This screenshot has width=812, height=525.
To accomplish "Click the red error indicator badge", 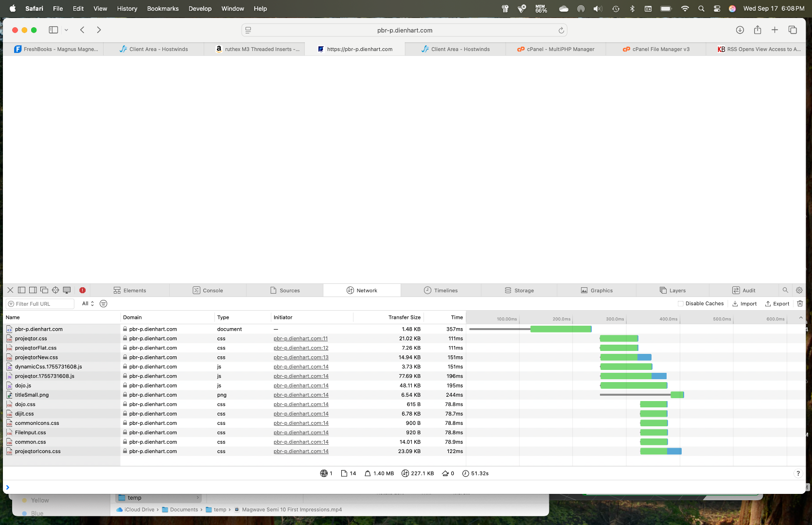I will (x=83, y=290).
